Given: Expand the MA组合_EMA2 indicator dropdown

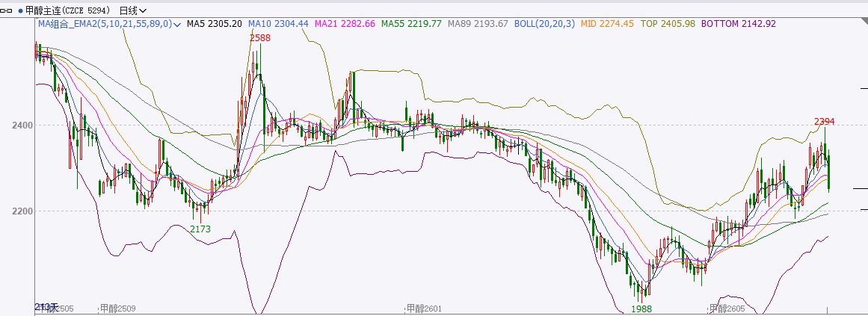Looking at the screenshot, I should pos(177,25).
